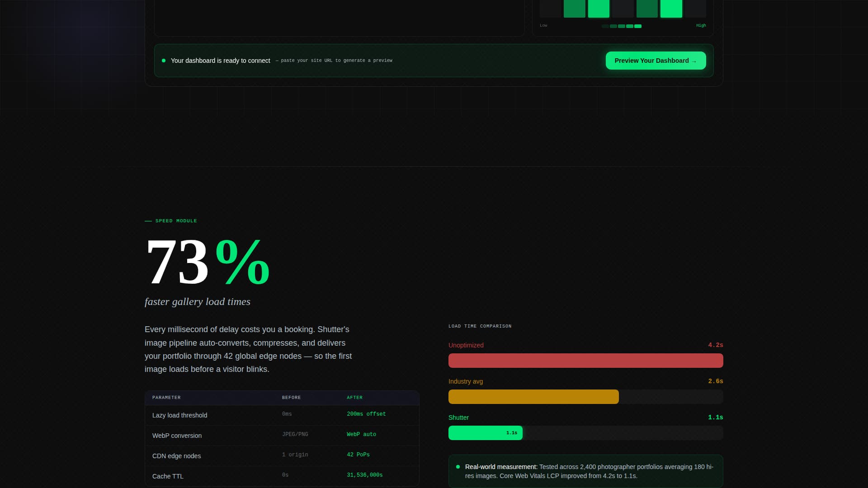868x488 pixels.
Task: Click the 'High' heatmap legend label
Action: (701, 26)
